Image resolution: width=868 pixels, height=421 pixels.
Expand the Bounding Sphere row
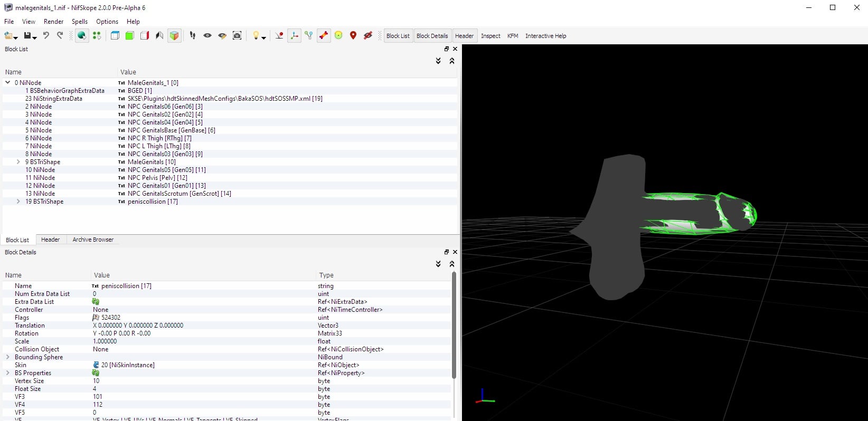coord(8,357)
